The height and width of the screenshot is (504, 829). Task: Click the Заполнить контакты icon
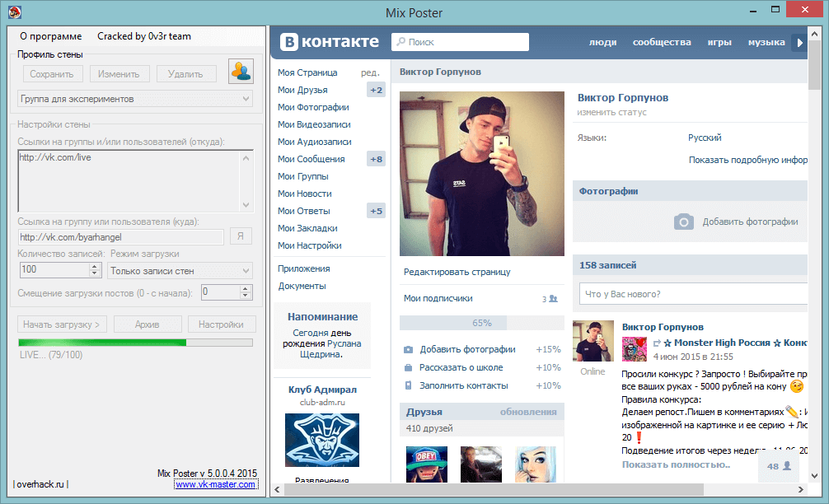408,385
